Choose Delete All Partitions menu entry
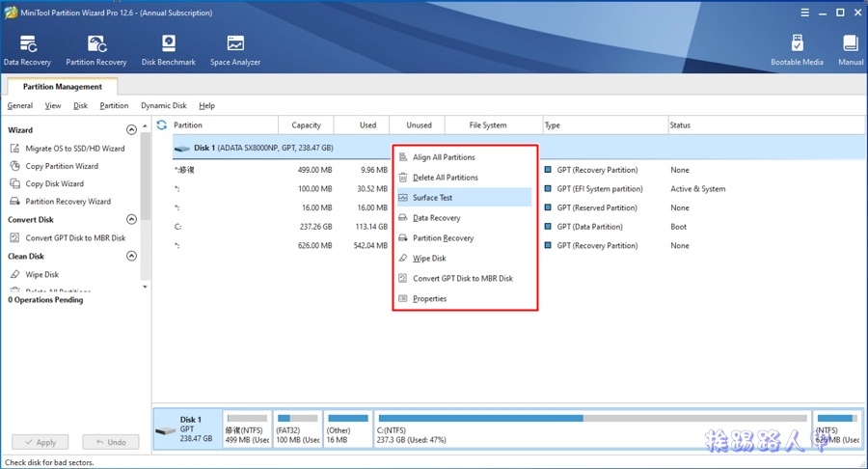Screen dimensions: 868x469 point(465,178)
